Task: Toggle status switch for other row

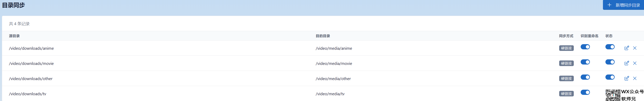Action: [610, 77]
